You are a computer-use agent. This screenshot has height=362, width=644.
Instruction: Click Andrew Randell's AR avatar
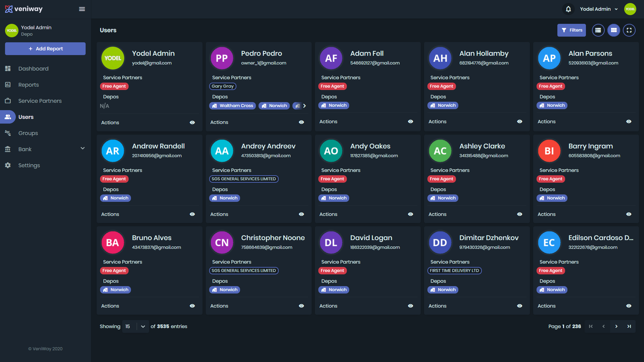pyautogui.click(x=112, y=151)
